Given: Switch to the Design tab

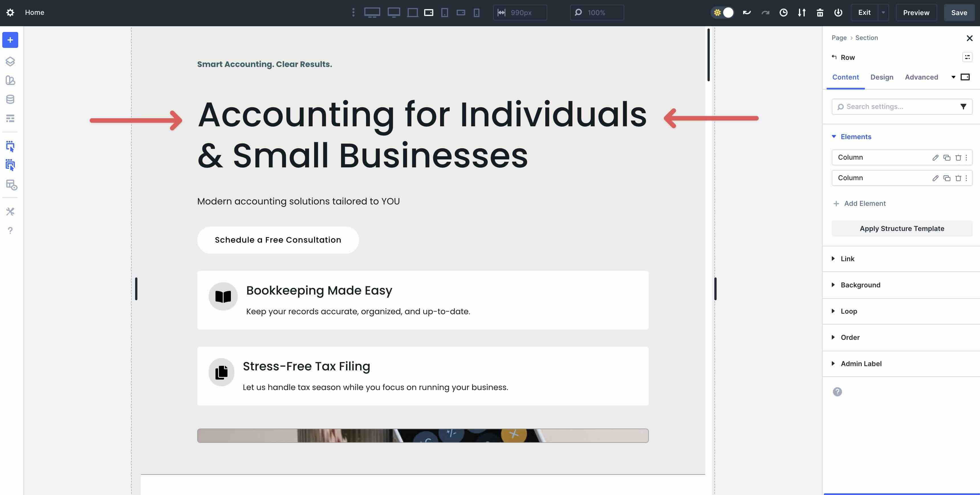Looking at the screenshot, I should pos(881,77).
